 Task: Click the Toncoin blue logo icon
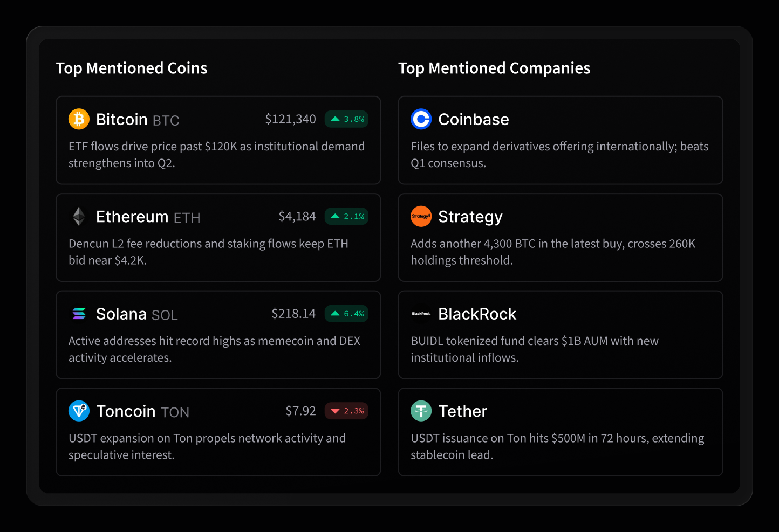pyautogui.click(x=79, y=411)
